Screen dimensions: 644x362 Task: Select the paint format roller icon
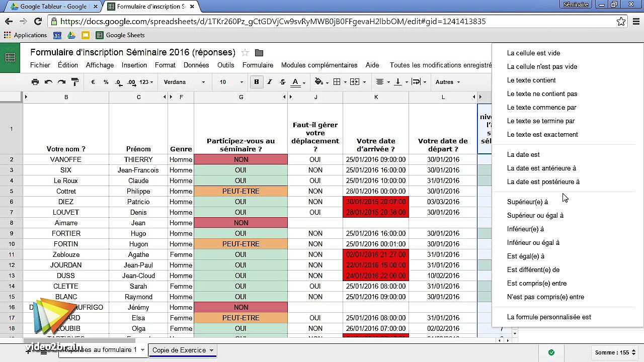click(74, 82)
